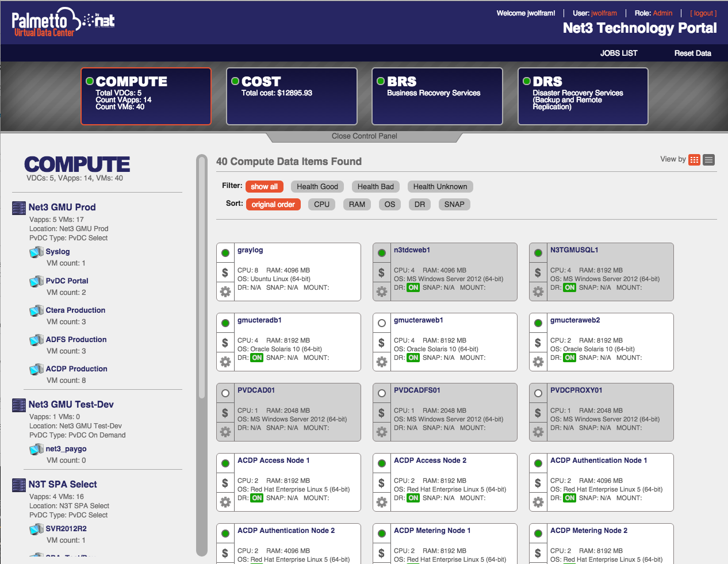Toggle DR ON badge on ACDP Access Node 2

click(413, 498)
